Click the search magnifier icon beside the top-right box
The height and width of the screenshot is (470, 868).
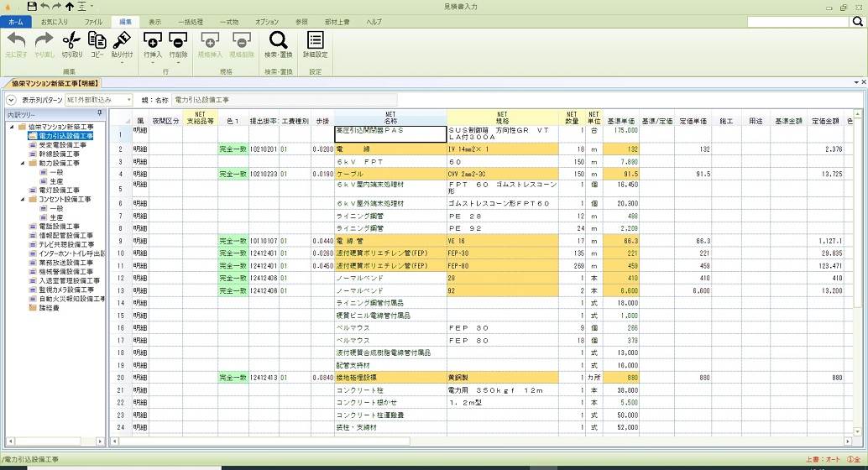point(857,21)
